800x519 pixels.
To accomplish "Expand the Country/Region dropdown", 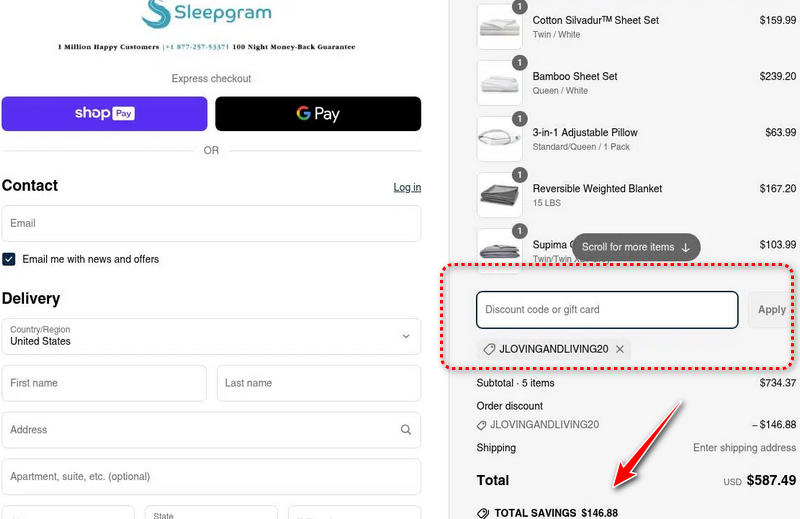I will tap(211, 336).
